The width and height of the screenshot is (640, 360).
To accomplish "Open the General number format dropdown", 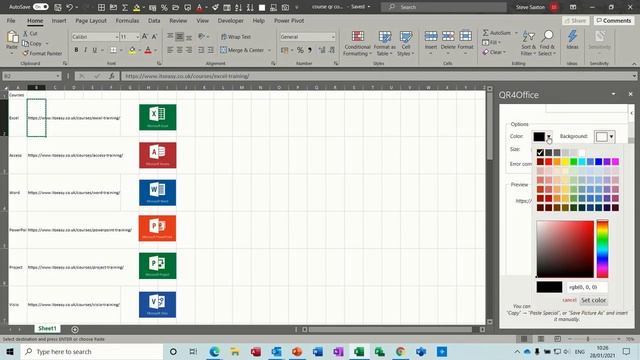I will pos(333,37).
